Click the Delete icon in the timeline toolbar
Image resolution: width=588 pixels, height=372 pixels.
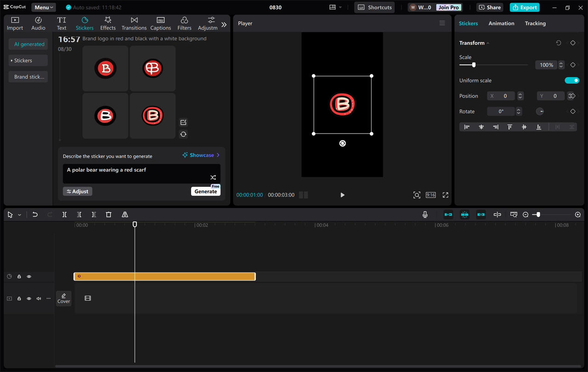[x=108, y=214]
